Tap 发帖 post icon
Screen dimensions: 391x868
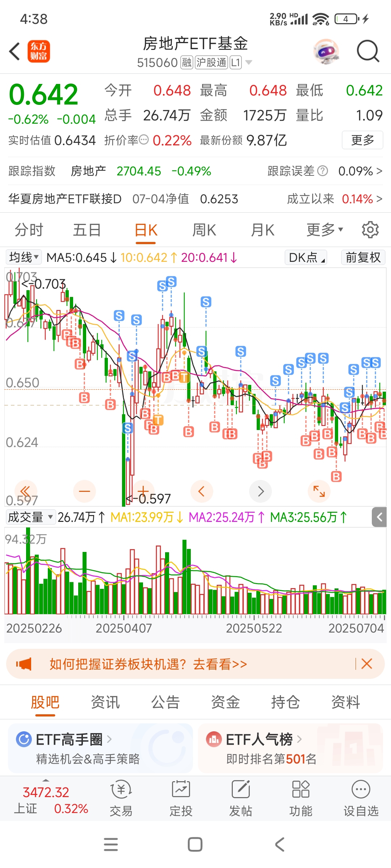pyautogui.click(x=241, y=799)
